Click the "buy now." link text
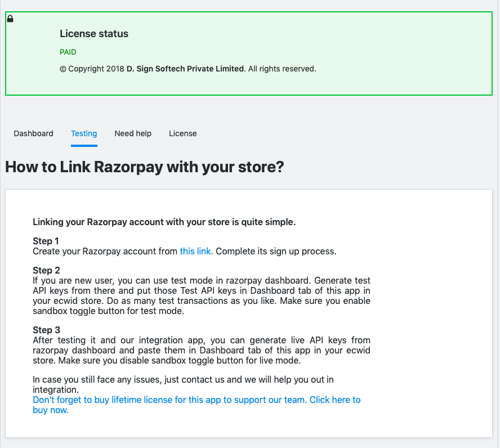Screen dimensions: 500x448 click(x=51, y=410)
